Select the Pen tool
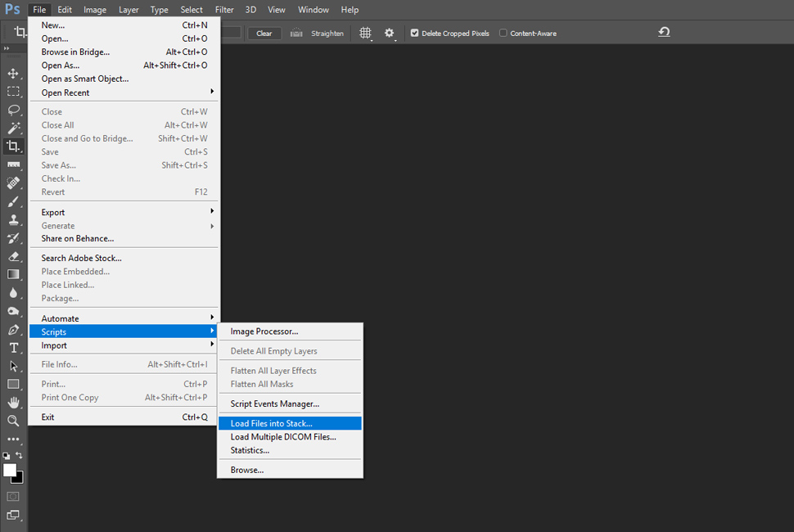The image size is (794, 532). click(x=13, y=330)
